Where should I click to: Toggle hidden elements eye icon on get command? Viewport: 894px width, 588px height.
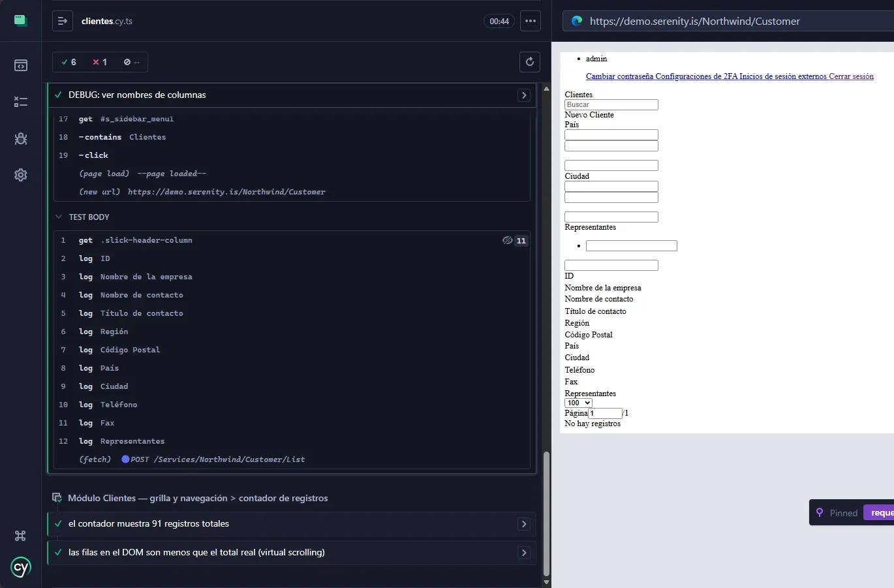pyautogui.click(x=507, y=240)
